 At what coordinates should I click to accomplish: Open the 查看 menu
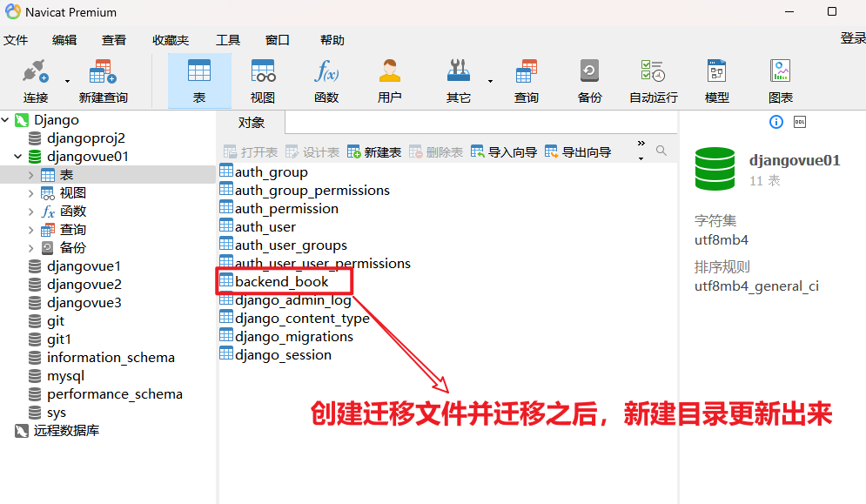[114, 40]
